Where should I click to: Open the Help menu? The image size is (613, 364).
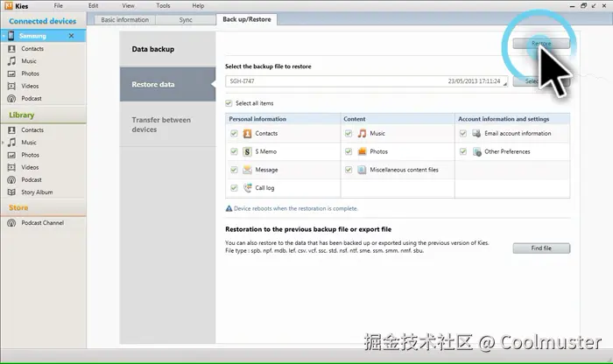coord(198,6)
